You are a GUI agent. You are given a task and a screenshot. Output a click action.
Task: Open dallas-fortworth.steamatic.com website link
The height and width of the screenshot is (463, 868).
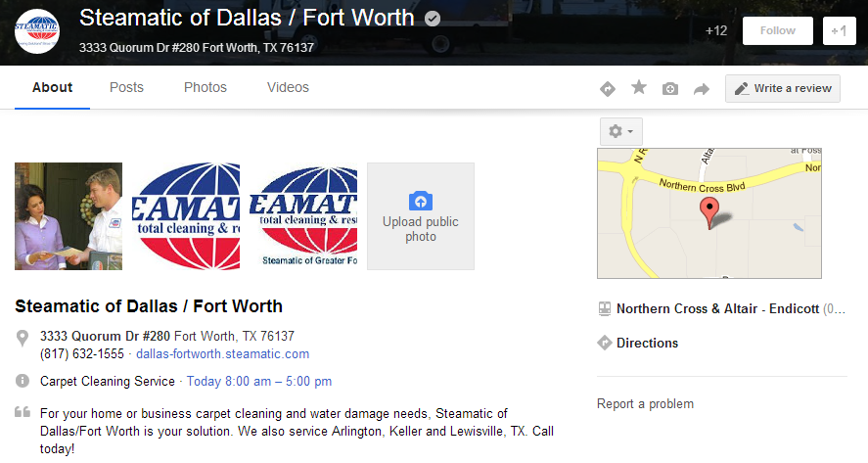(x=222, y=354)
